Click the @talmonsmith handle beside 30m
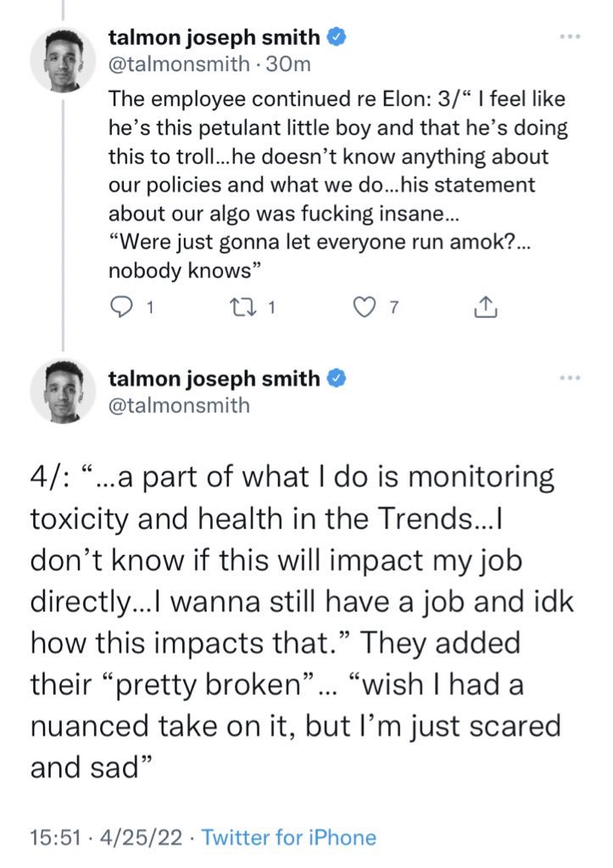This screenshot has width=613, height=868. coord(179,64)
